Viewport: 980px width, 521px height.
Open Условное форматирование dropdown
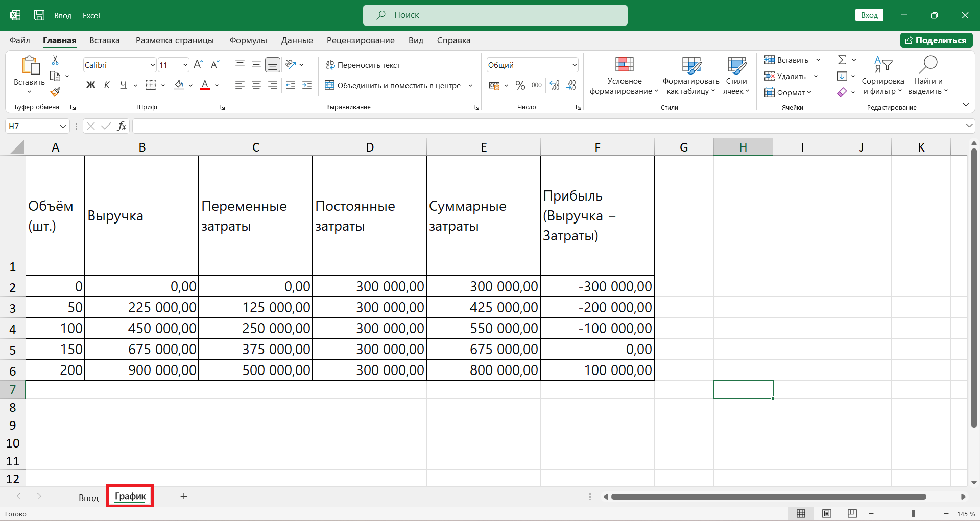[624, 76]
